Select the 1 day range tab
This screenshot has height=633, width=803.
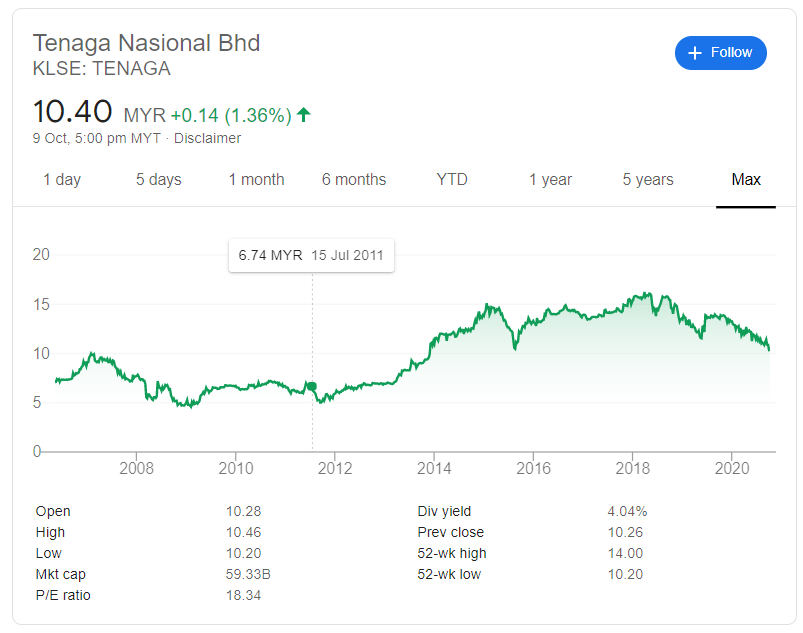(62, 180)
